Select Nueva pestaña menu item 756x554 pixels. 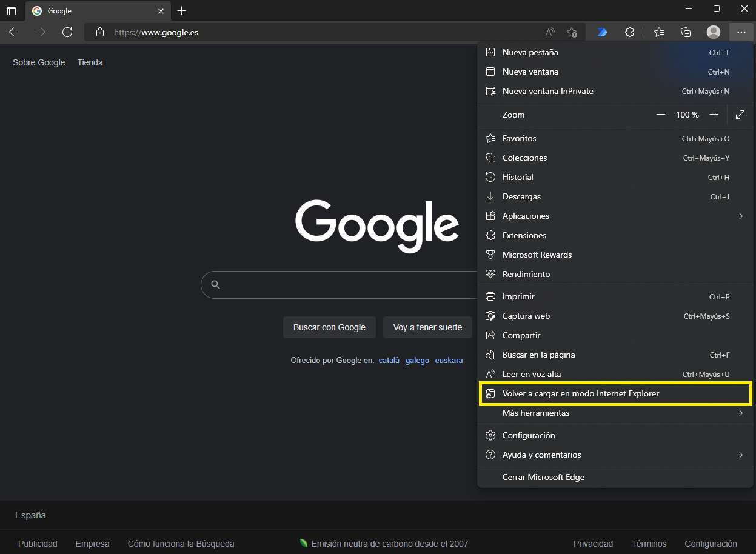pyautogui.click(x=615, y=52)
